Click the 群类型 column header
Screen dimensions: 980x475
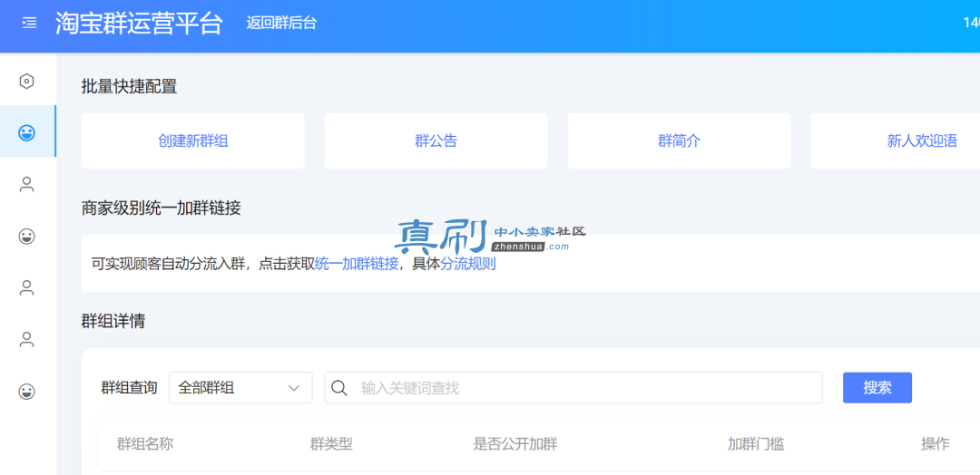coord(332,444)
